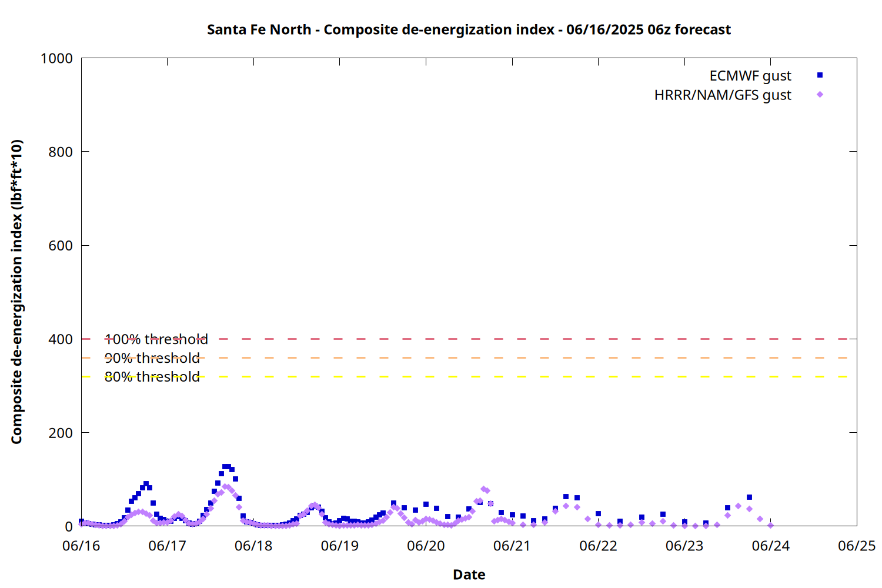Screen dimensions: 882x588
Task: Click the y-axis value 400
Action: tap(61, 339)
